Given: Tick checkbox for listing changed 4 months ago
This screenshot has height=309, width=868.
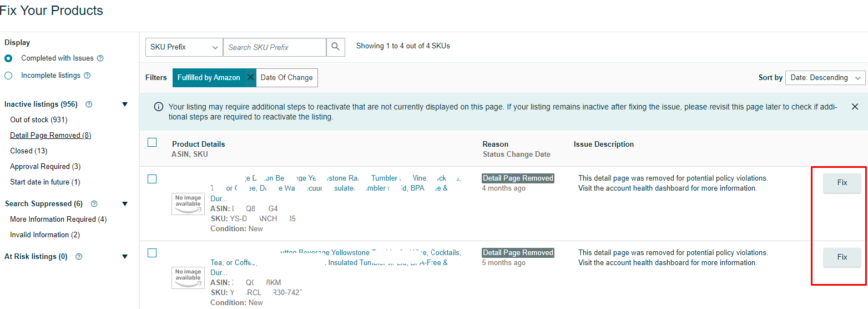Looking at the screenshot, I should click(152, 179).
